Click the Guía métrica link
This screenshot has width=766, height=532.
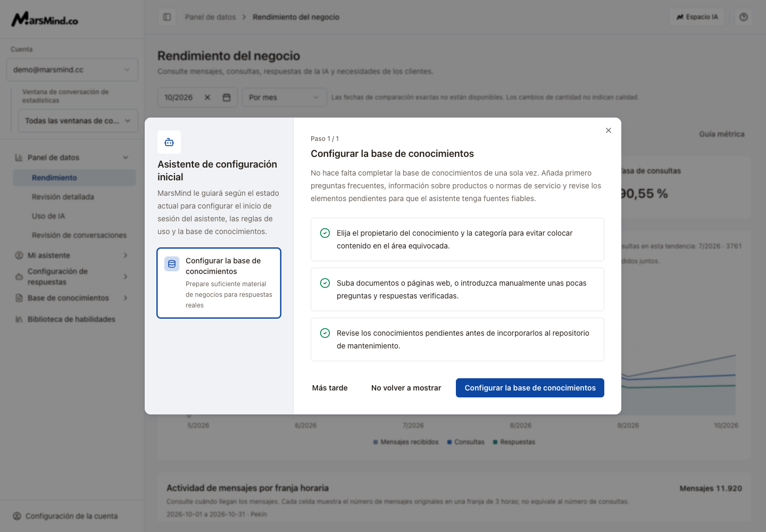tap(722, 134)
